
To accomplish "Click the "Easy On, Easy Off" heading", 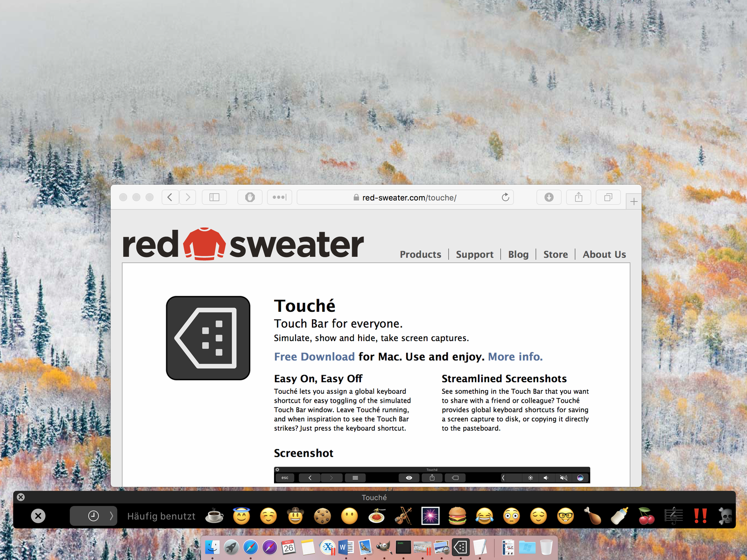I will (x=318, y=378).
